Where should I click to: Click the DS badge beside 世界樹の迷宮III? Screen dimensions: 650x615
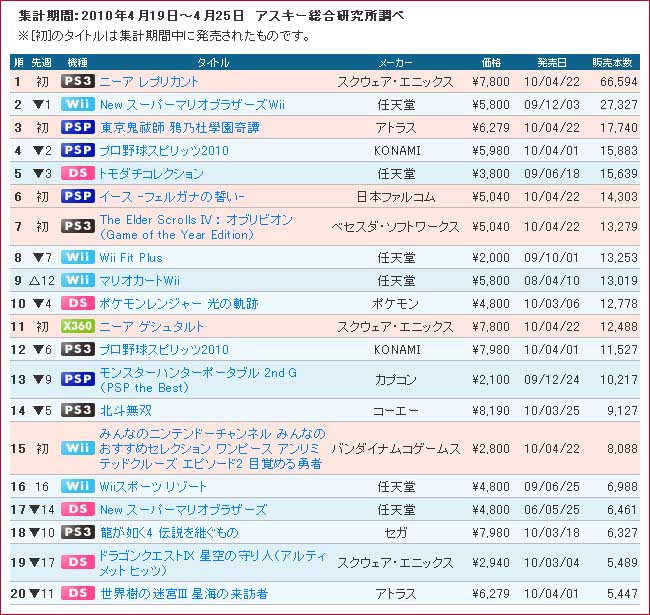tap(78, 593)
